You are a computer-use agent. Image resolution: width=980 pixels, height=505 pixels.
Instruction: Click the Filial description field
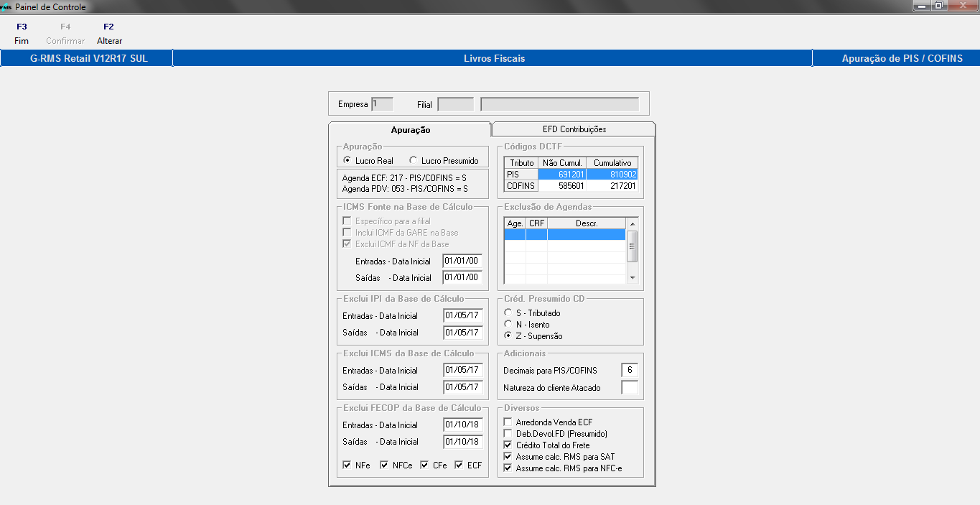click(559, 104)
